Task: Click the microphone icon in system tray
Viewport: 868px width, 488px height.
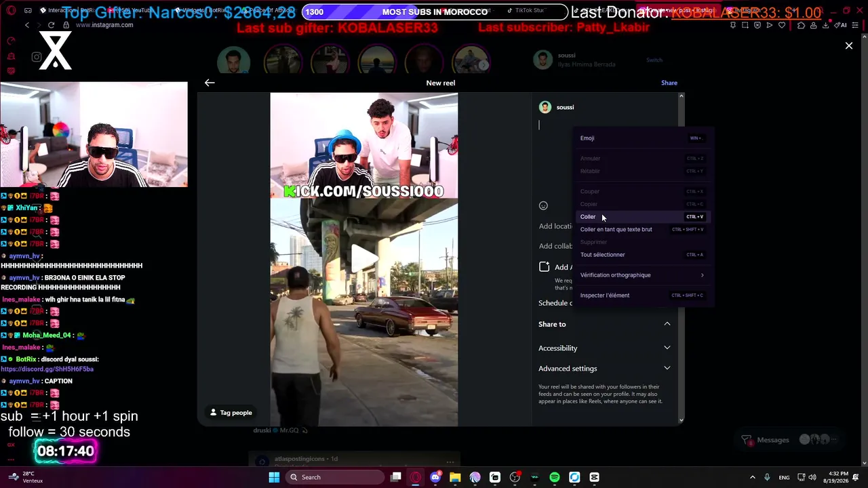Action: tap(767, 477)
